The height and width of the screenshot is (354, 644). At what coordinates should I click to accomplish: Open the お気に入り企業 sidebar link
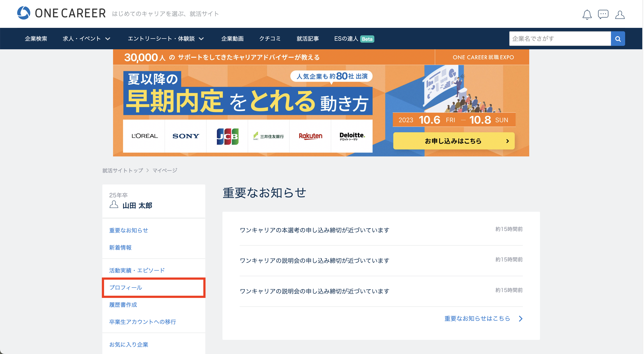[x=128, y=345]
